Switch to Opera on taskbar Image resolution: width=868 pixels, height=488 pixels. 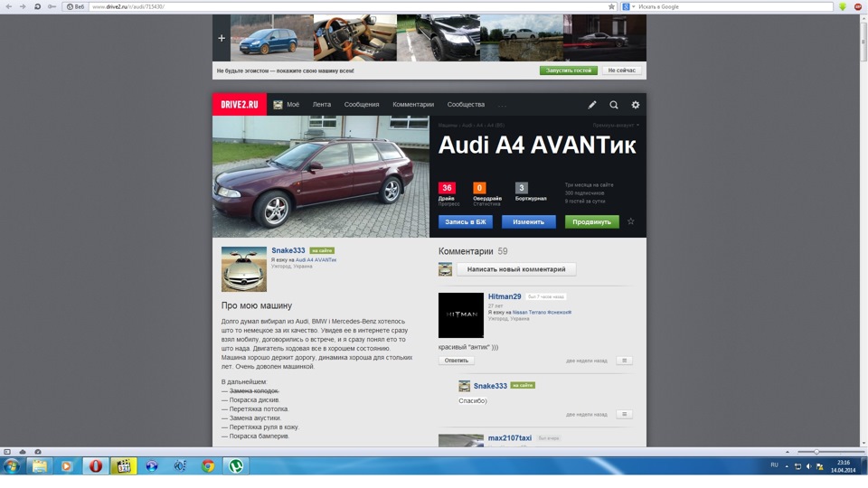coord(95,466)
